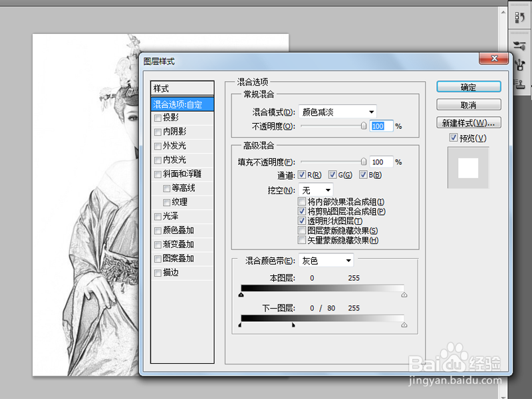Toggle 透明形状图层 checkbox
Viewport: 532px width, 399px height.
pos(302,221)
